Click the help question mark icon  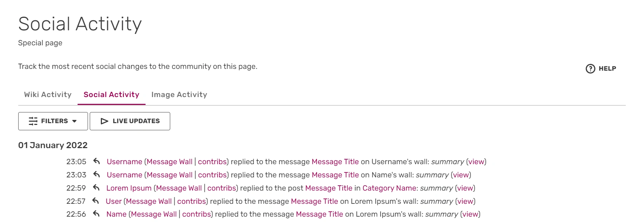click(590, 69)
